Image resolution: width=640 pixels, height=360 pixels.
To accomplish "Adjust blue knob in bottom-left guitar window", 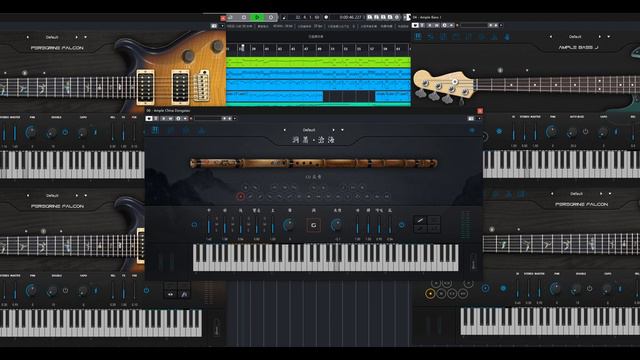I will [x=31, y=291].
